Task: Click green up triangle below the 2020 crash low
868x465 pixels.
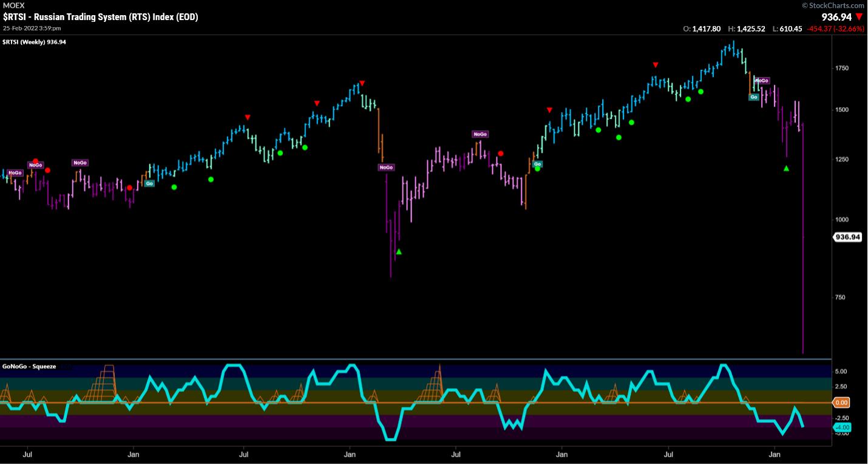Action: (399, 251)
